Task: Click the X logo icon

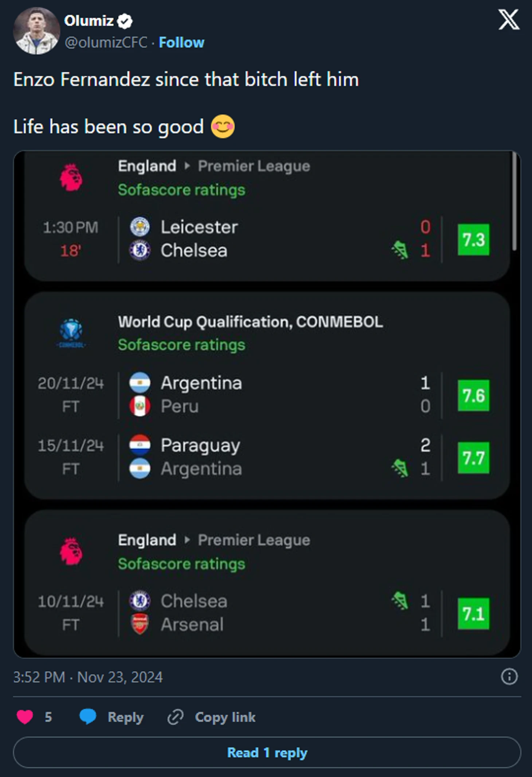Action: click(x=509, y=20)
